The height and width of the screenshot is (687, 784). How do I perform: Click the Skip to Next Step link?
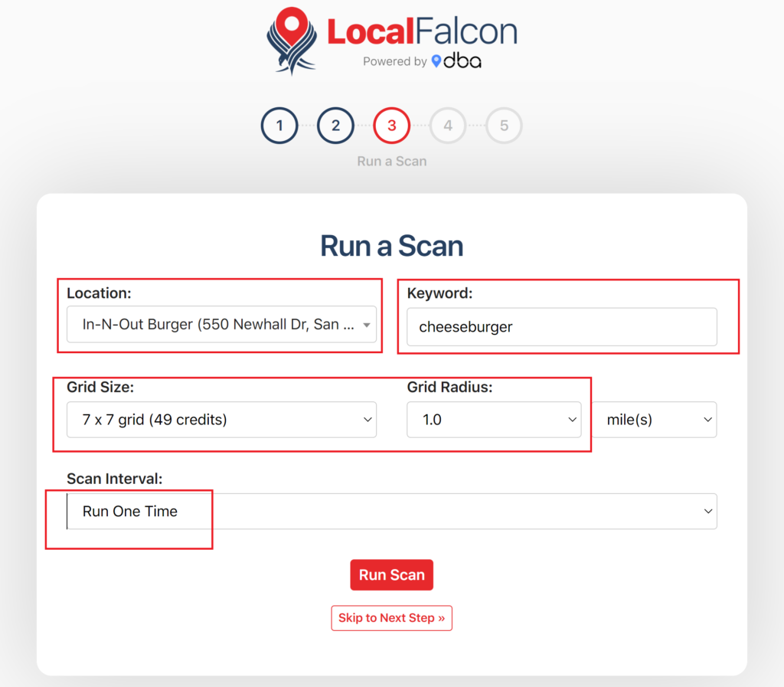[391, 618]
